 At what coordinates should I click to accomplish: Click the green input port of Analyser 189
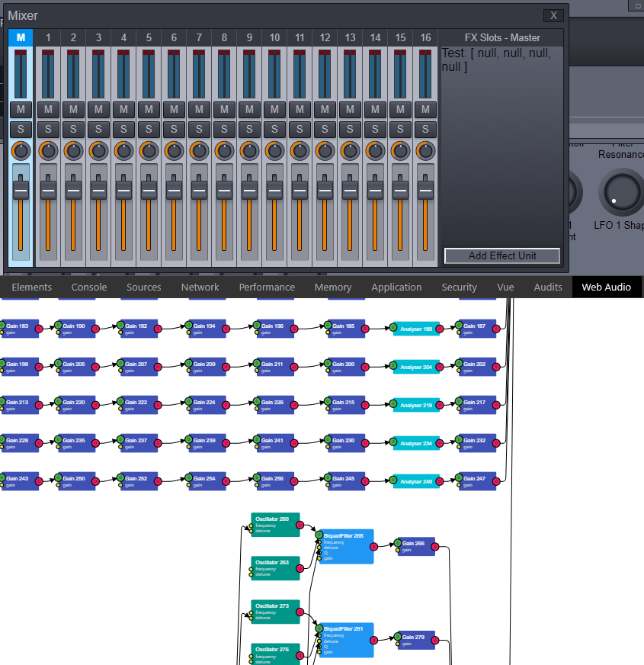pos(393,327)
